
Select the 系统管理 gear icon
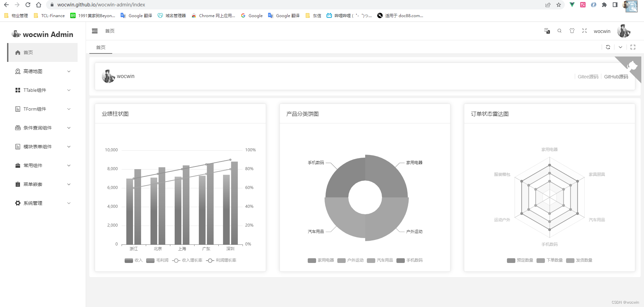pyautogui.click(x=18, y=203)
